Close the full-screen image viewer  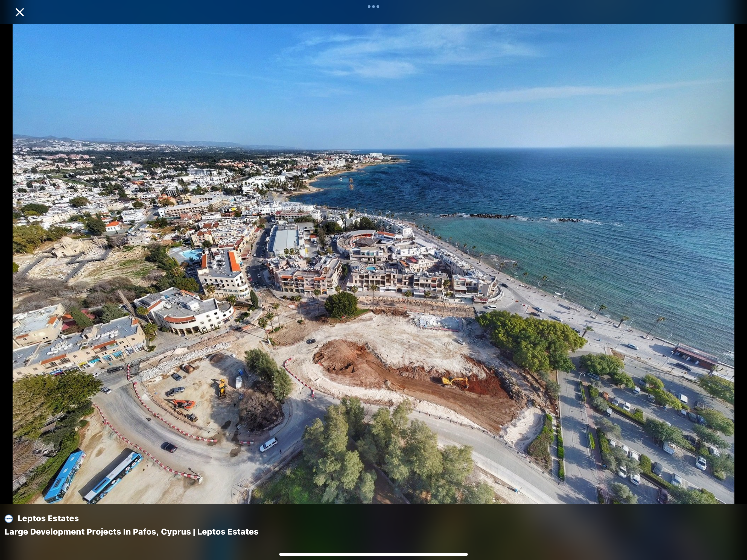pyautogui.click(x=20, y=13)
